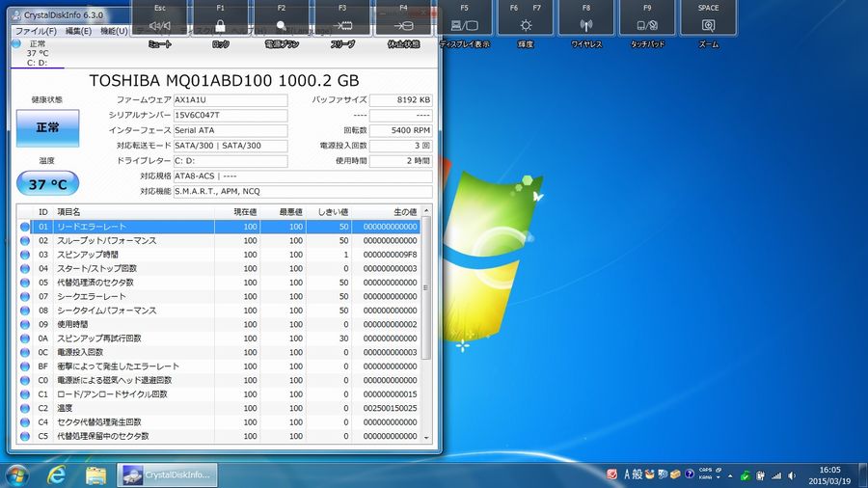Switch IME input mode A indicator
Image resolution: width=868 pixels, height=488 pixels.
click(627, 474)
